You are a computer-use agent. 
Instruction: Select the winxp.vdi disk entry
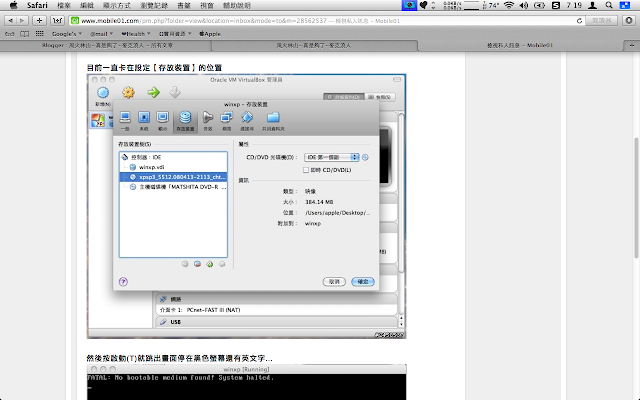click(173, 167)
